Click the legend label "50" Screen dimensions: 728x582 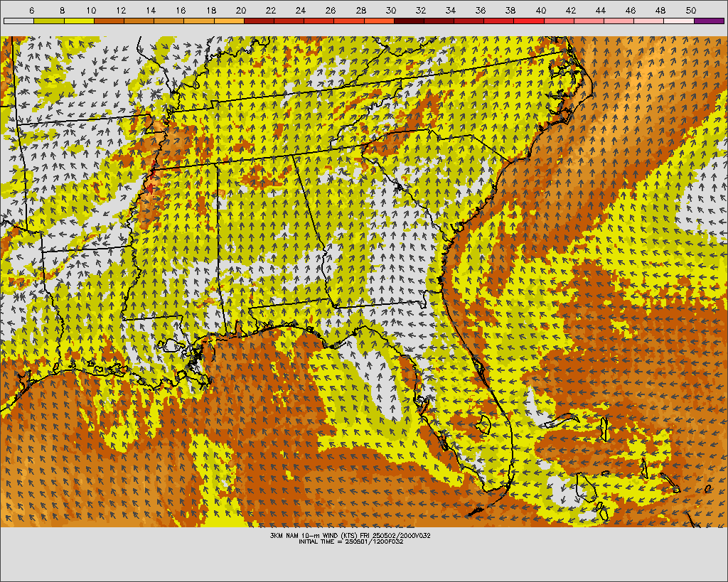(x=690, y=10)
